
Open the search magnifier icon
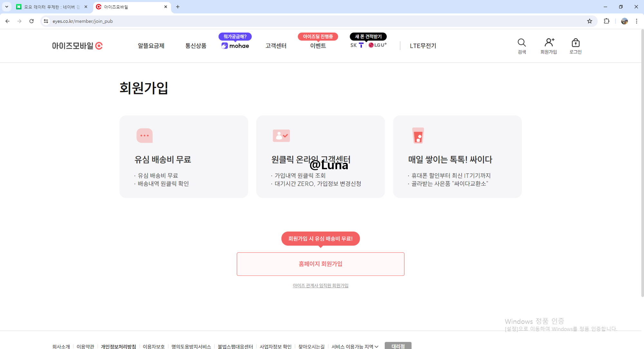[x=522, y=43]
